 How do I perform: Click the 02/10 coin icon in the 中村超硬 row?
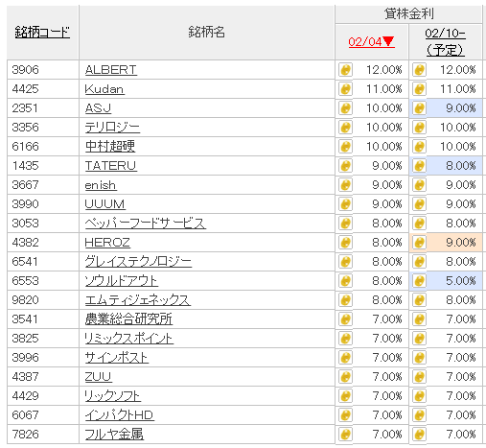coord(419,147)
